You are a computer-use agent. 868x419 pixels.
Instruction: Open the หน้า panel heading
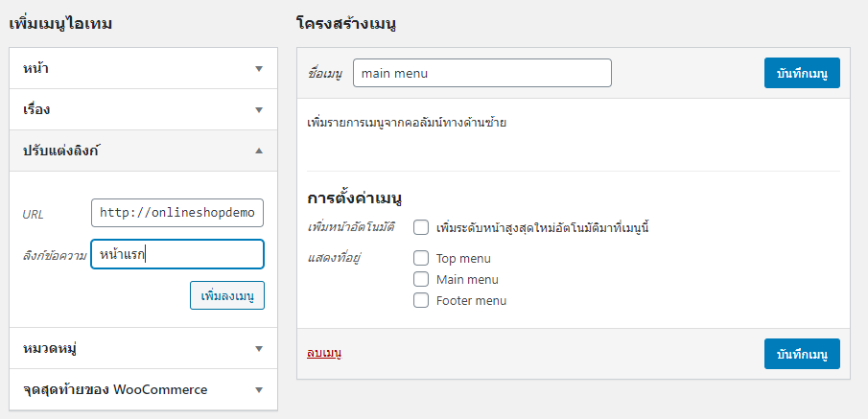(143, 69)
